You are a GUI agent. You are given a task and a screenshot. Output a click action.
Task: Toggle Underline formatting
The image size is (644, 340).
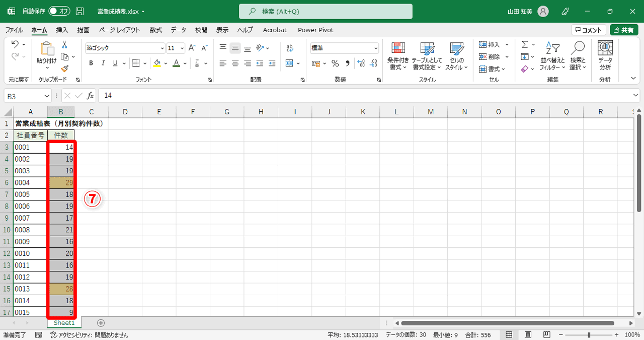click(115, 63)
